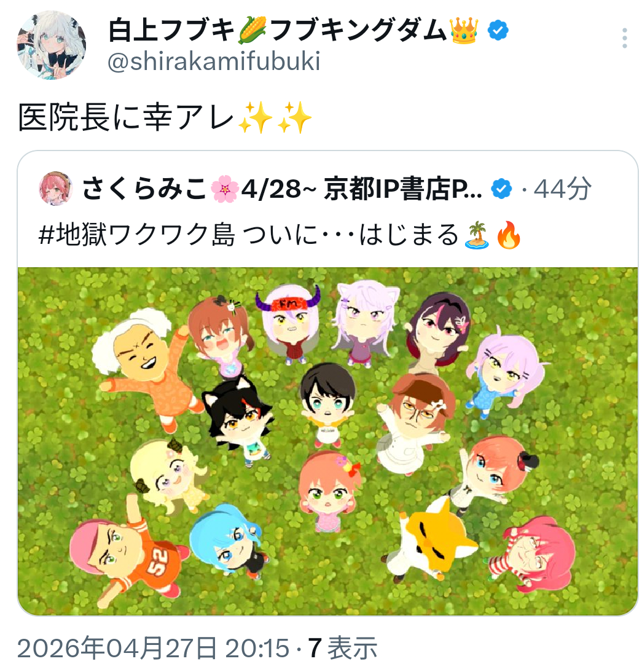Open the three-dot more options menu
Viewport: 642px width, 672px height.
click(x=624, y=39)
